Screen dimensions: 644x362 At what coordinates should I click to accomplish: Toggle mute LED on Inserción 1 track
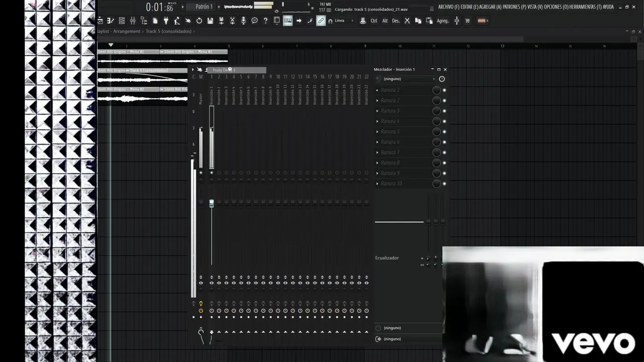[x=211, y=172]
